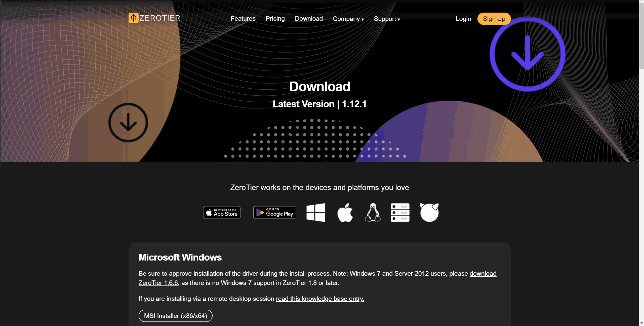Open the ZeroTier logo home link
This screenshot has width=644, height=326.
(154, 18)
